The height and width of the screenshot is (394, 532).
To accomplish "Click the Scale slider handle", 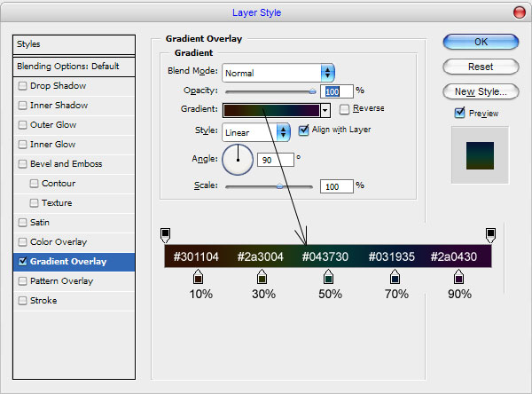I will coord(279,186).
